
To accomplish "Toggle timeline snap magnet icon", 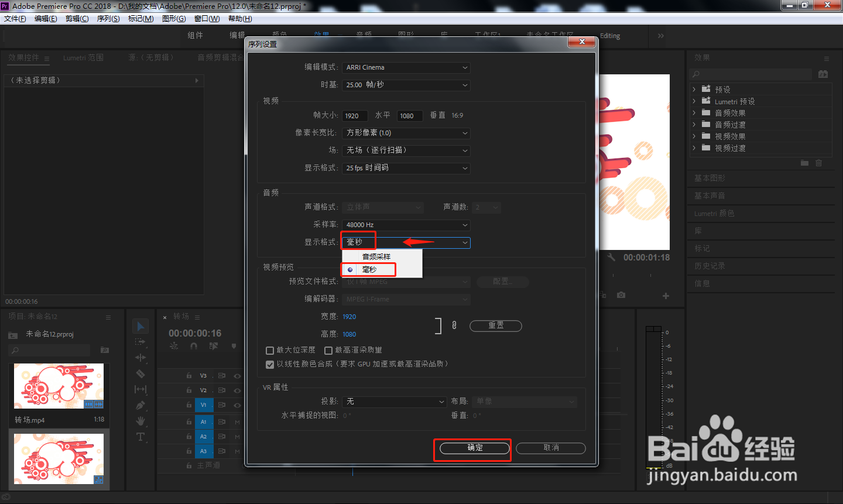I will point(194,346).
